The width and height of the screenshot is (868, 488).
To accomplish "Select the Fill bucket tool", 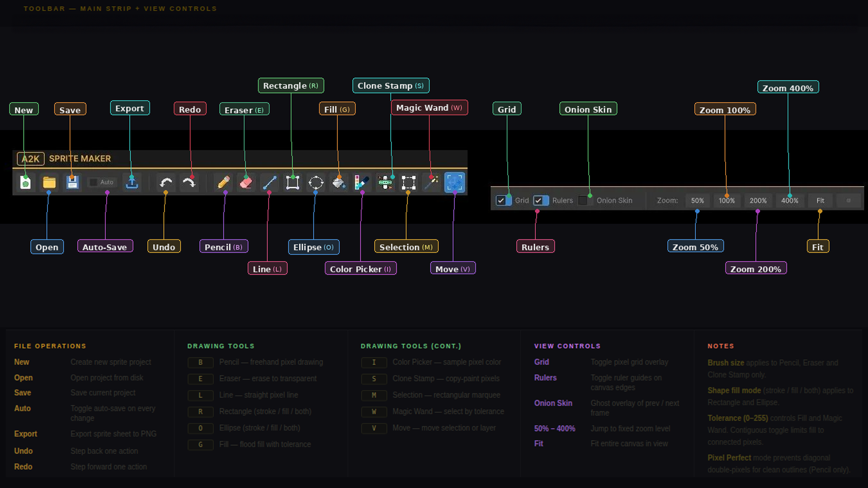I will point(339,183).
